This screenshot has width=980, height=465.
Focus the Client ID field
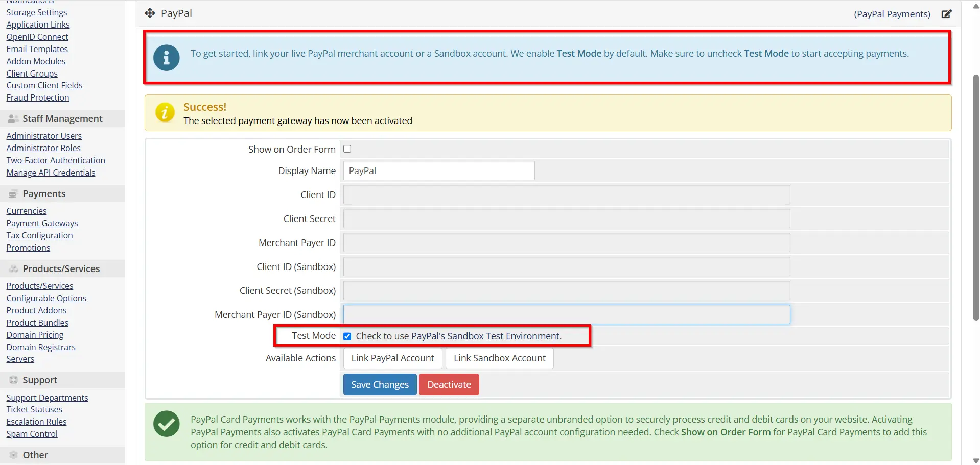click(x=567, y=195)
